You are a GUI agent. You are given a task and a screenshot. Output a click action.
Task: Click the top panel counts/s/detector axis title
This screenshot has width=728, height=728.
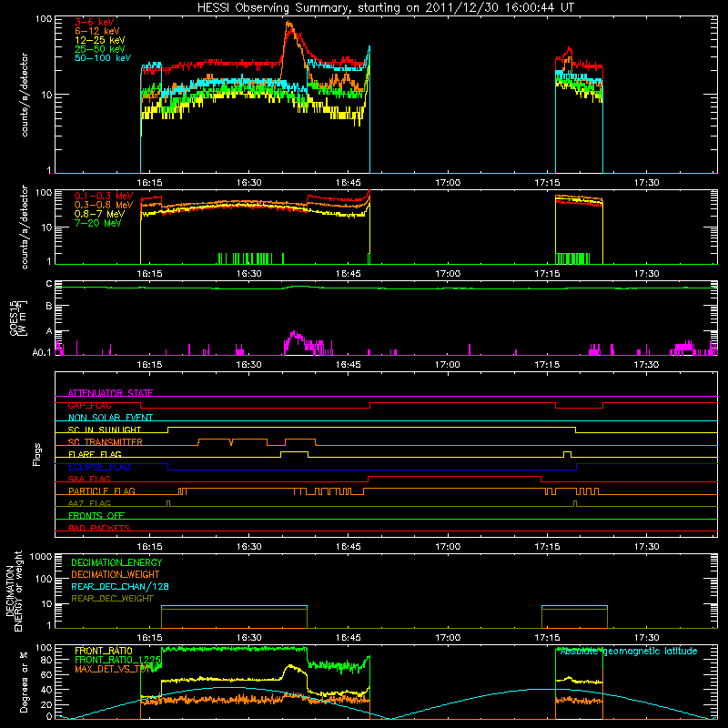[x=25, y=95]
